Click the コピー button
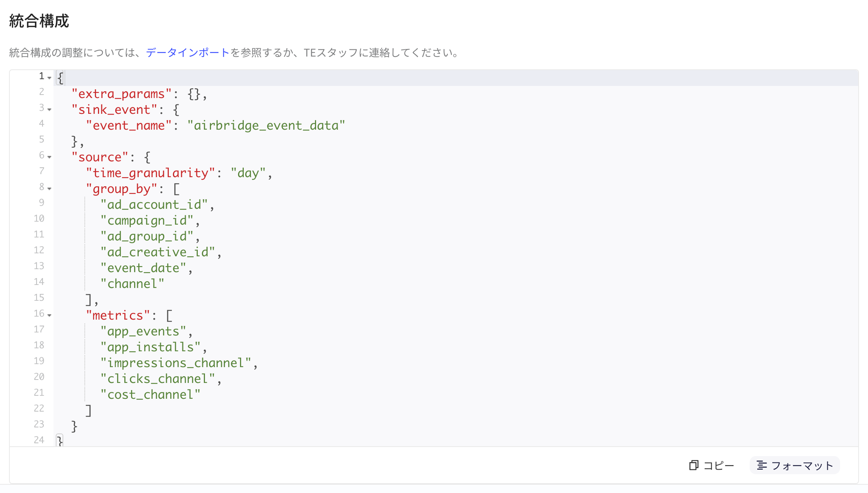The image size is (868, 493). [712, 465]
